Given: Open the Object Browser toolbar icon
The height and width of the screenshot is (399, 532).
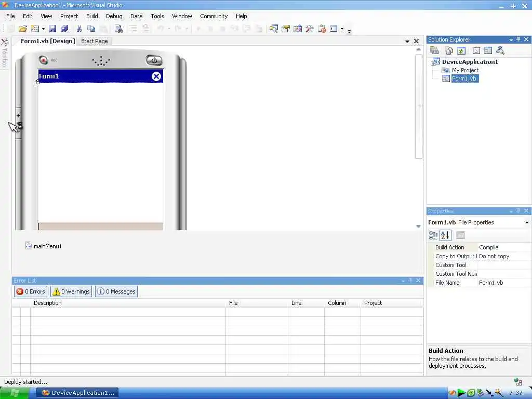Looking at the screenshot, I should tap(298, 29).
